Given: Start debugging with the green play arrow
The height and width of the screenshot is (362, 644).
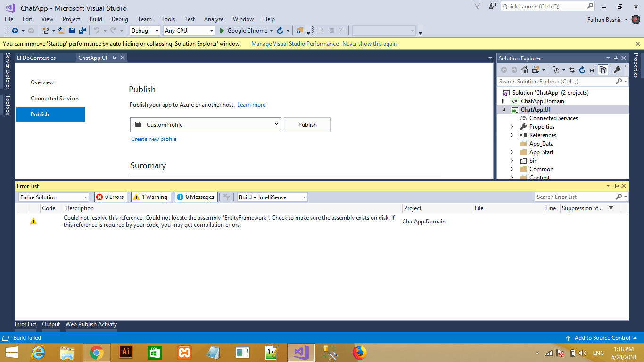Looking at the screenshot, I should 223,31.
